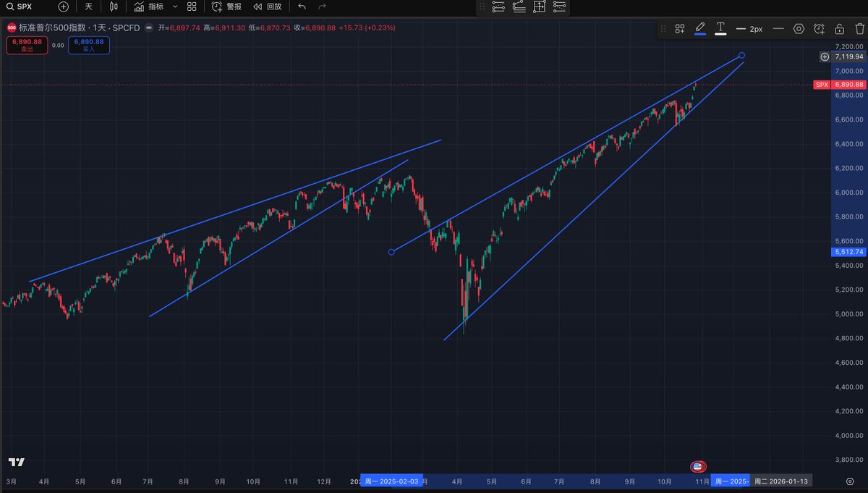868x493 pixels.
Task: Expand the indicators favorites chevron
Action: pos(174,7)
